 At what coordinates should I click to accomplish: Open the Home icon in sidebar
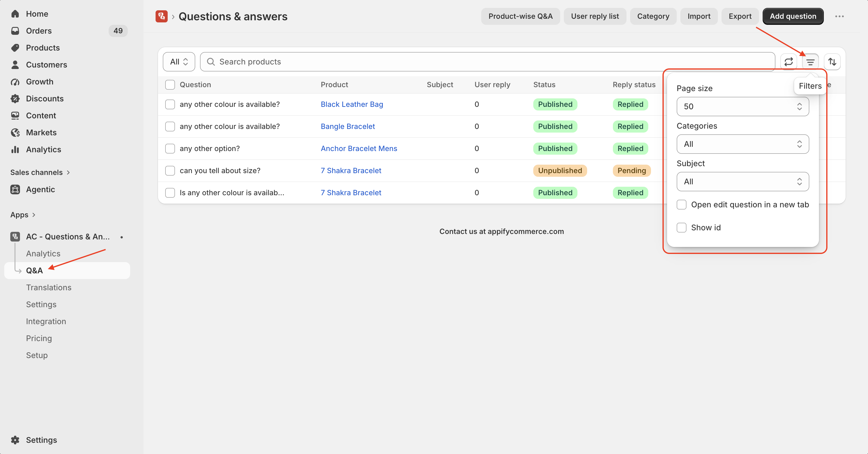click(x=15, y=14)
